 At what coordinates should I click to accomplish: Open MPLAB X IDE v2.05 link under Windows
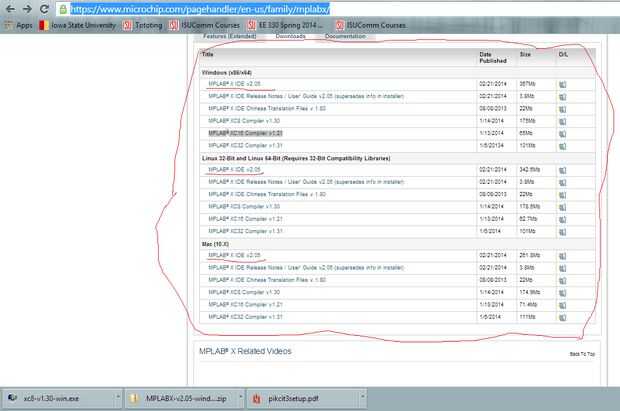pos(234,84)
